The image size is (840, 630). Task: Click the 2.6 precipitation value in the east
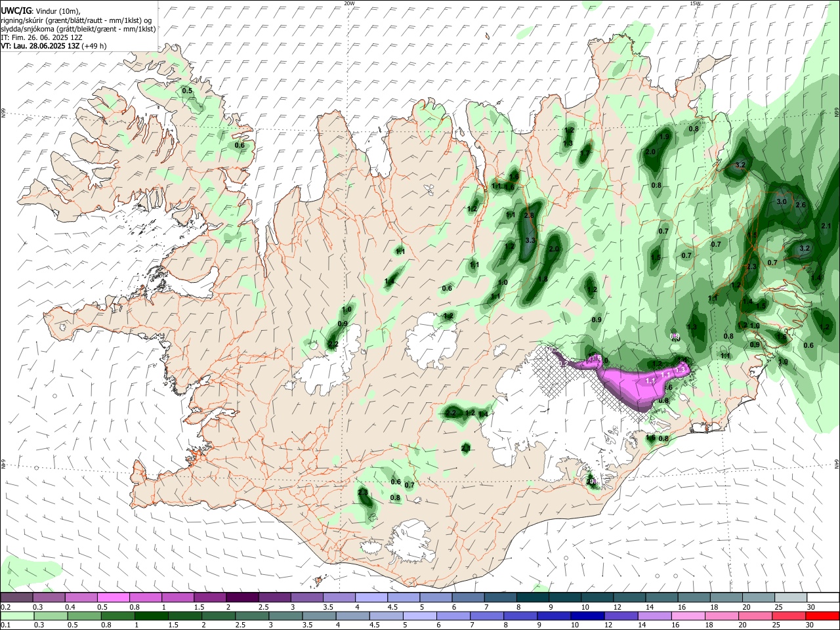[801, 205]
